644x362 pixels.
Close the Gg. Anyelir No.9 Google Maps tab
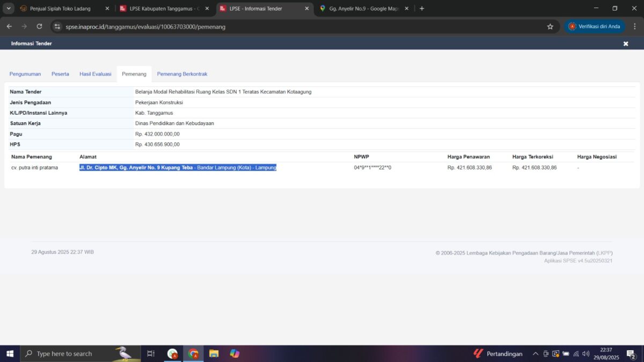[407, 9]
